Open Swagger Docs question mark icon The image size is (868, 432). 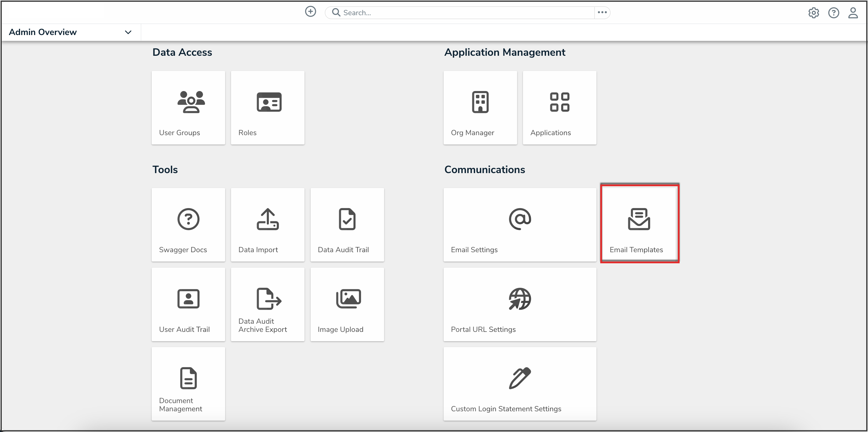188,219
